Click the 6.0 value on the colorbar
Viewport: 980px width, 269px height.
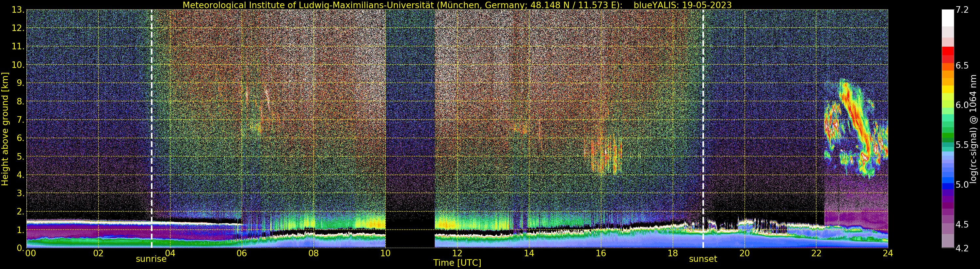click(x=962, y=105)
